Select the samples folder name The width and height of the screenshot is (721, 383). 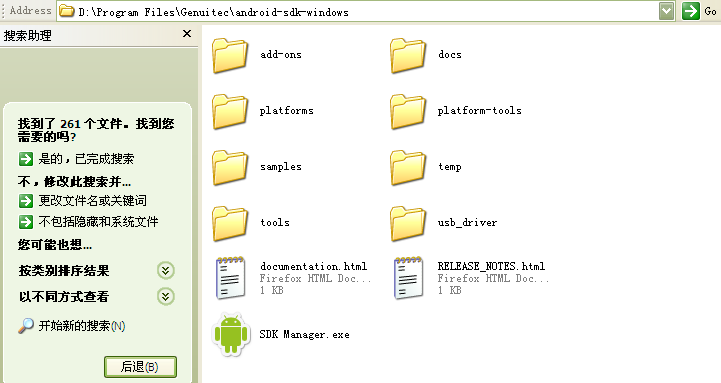click(281, 167)
